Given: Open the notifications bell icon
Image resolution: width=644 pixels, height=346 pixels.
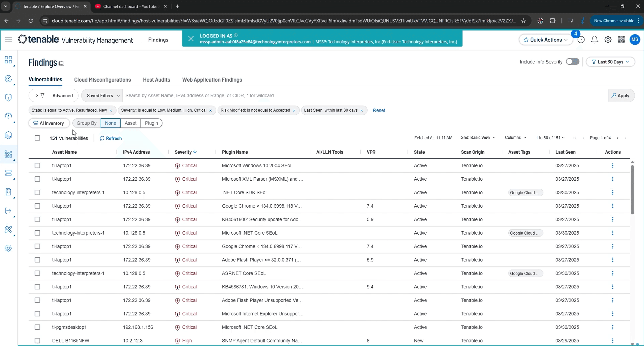Looking at the screenshot, I should (x=594, y=40).
